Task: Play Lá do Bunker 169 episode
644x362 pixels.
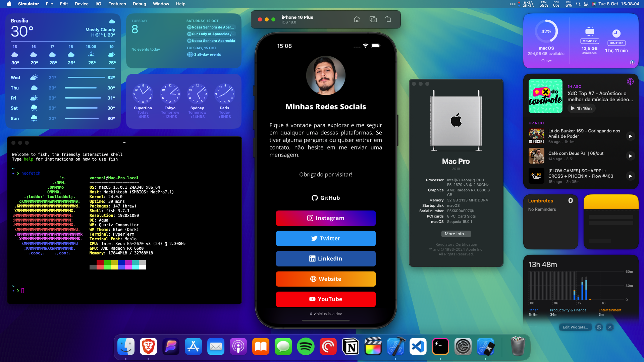Action: [630, 136]
